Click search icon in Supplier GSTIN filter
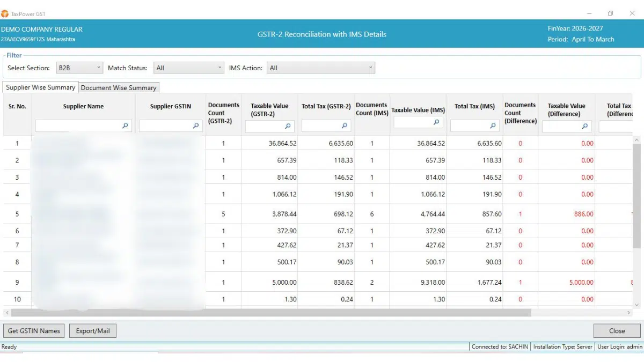Viewport: 644px width, 362px height. click(x=196, y=125)
